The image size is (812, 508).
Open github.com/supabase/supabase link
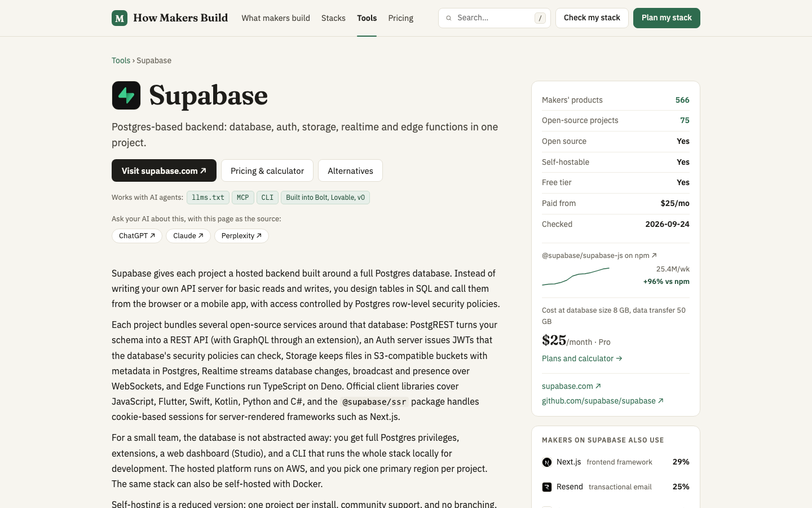point(603,401)
